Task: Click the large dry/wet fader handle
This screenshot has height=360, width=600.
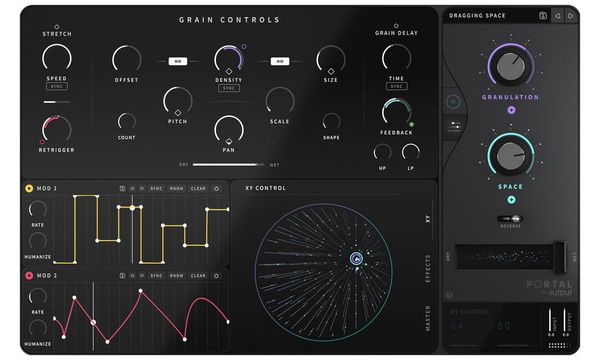Action: pyautogui.click(x=560, y=257)
